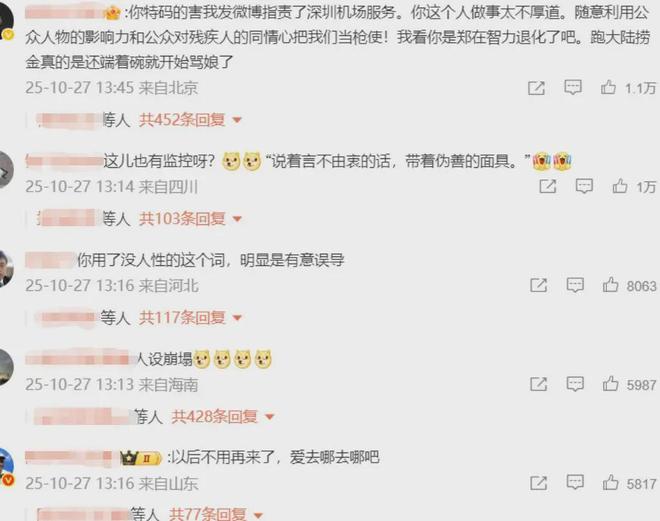660x521 pixels.
Task: Open avatar of the 河北 commenter
Action: 6,268
